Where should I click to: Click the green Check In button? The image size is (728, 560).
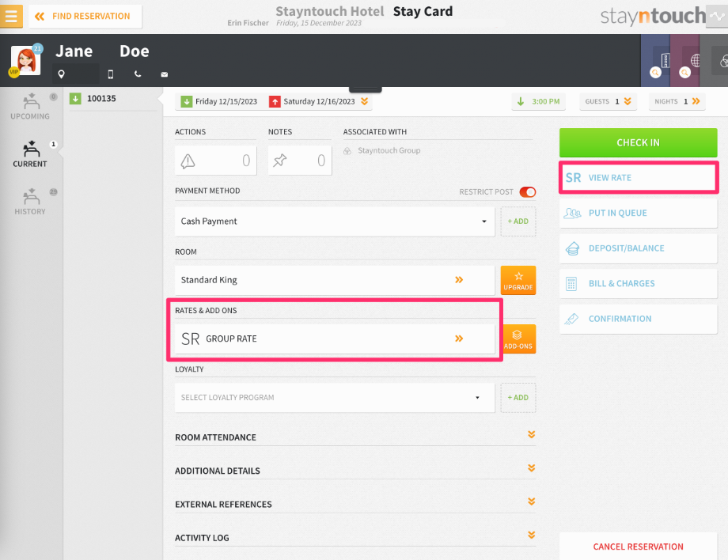point(638,143)
